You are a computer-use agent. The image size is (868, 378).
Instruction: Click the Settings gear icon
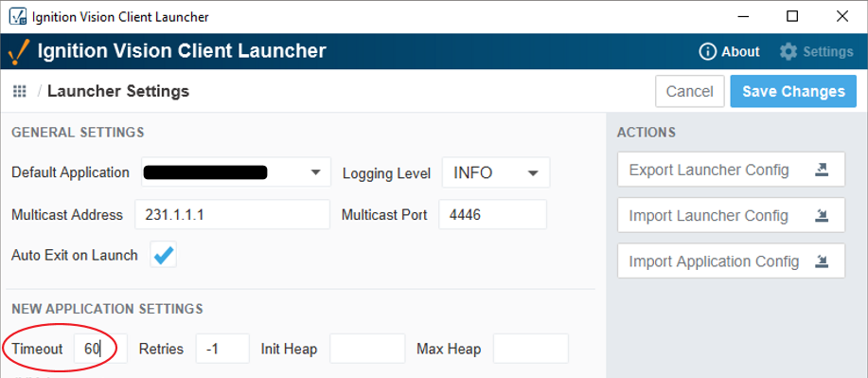[x=788, y=51]
